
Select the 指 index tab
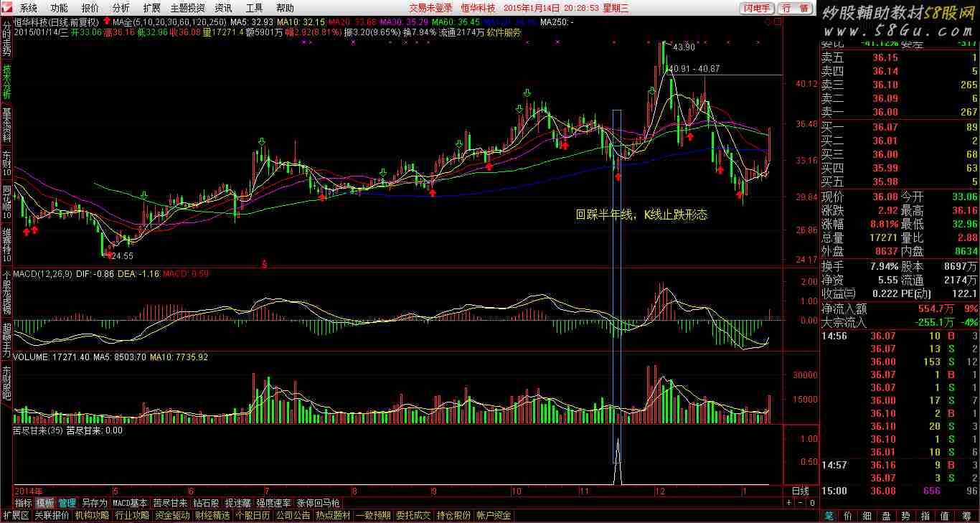pos(925,515)
